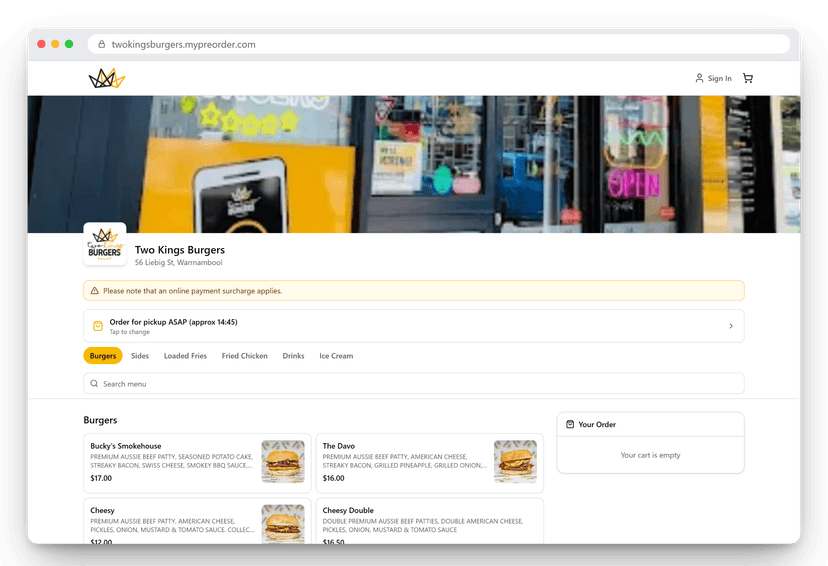Open the Fried Chicken category

pyautogui.click(x=244, y=356)
